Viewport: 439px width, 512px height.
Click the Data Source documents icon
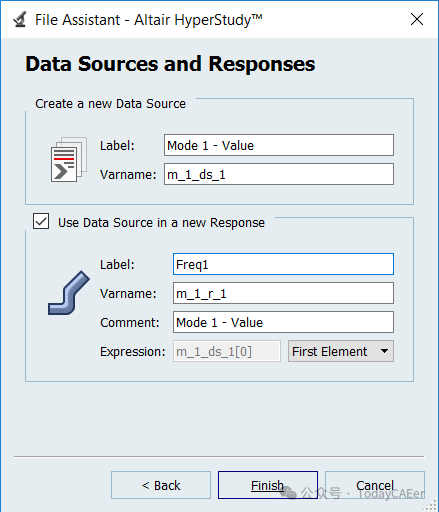pyautogui.click(x=69, y=159)
